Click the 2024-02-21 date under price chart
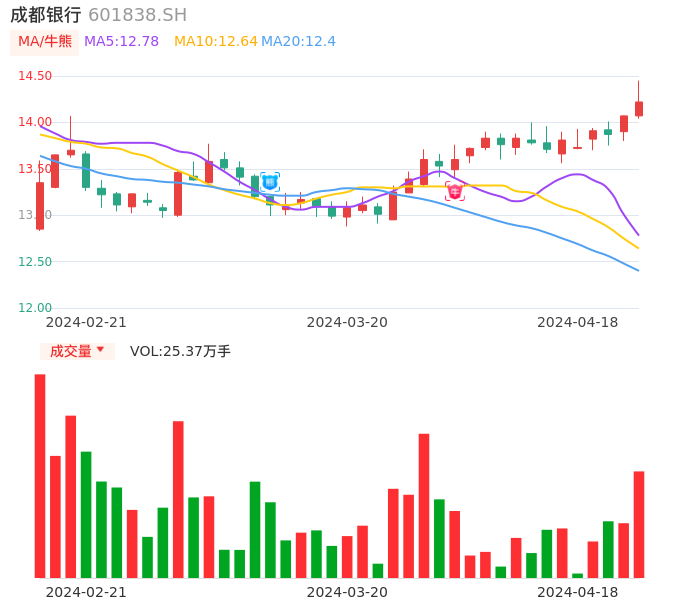This screenshot has width=686, height=606. pyautogui.click(x=86, y=322)
